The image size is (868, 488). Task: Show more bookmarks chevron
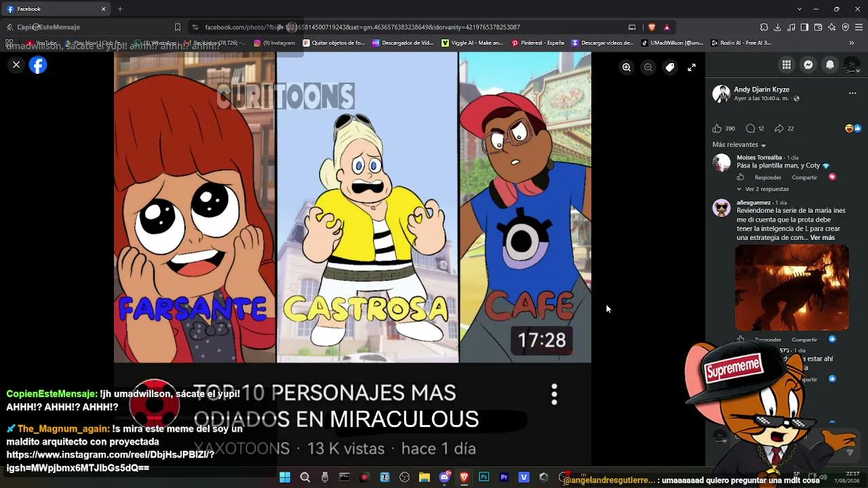(851, 43)
